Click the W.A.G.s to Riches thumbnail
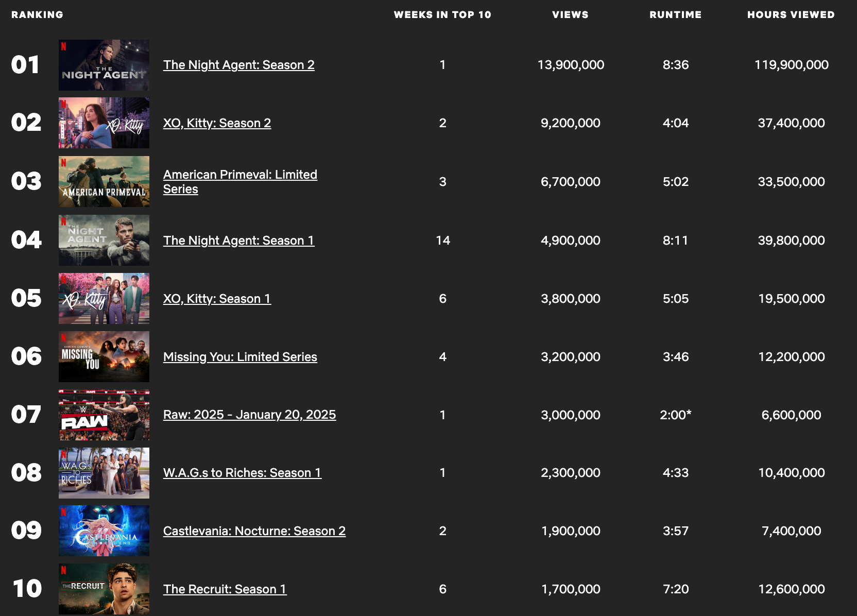 click(x=104, y=473)
